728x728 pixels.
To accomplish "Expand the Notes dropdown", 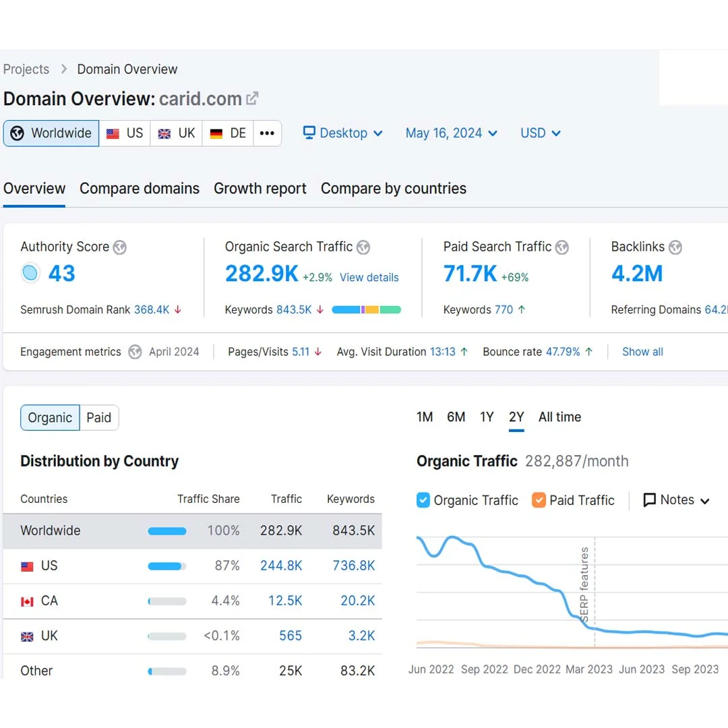I will pos(677,500).
